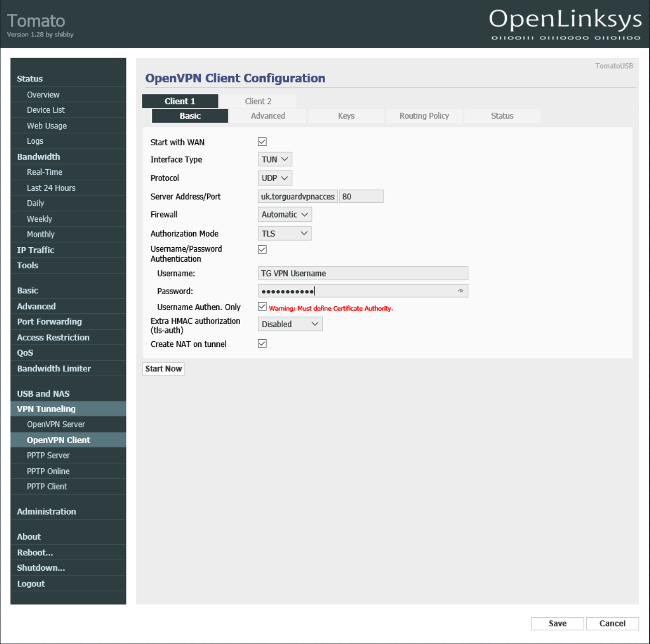Select VPN Tunneling in the sidebar

[68, 409]
